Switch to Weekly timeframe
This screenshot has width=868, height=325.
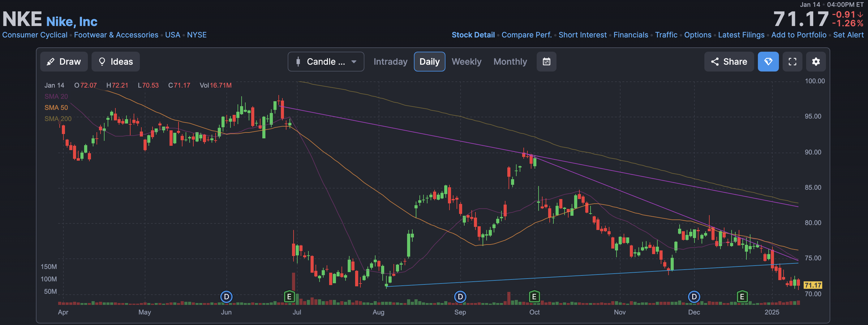click(466, 62)
